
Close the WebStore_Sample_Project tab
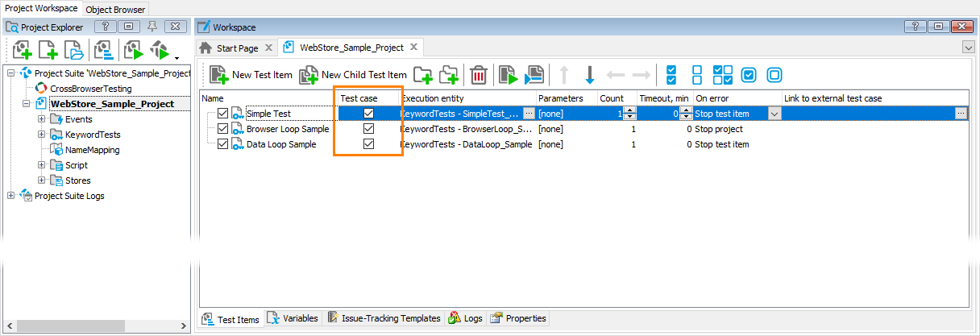pyautogui.click(x=413, y=48)
